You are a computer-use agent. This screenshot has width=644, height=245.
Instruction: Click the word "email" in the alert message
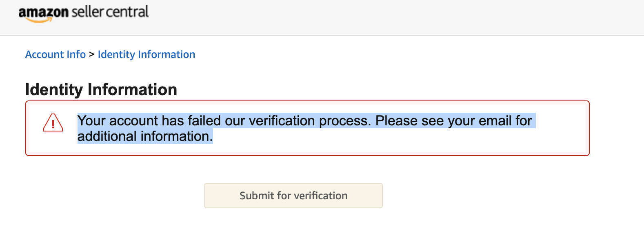495,121
